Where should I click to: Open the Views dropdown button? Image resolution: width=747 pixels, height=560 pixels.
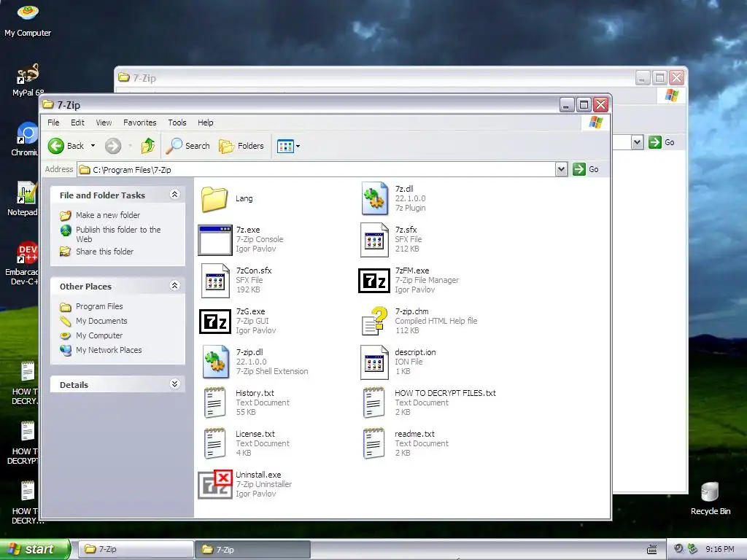pos(288,146)
